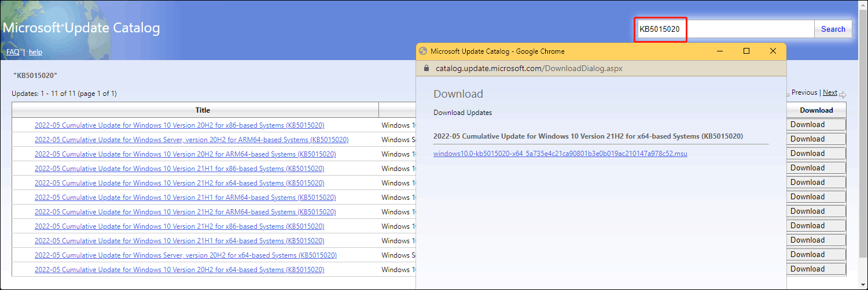Open the Windows 10 20H2 x86-based update link
The image size is (868, 290).
tap(179, 125)
